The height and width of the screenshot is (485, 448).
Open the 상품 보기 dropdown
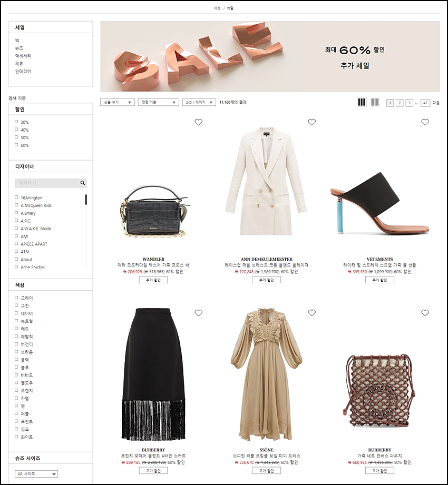coord(118,102)
